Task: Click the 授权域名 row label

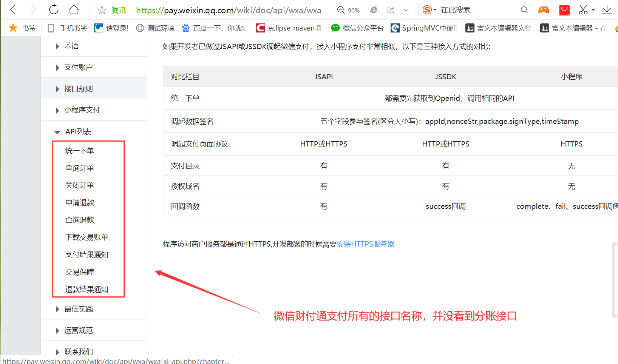Action: tap(185, 186)
